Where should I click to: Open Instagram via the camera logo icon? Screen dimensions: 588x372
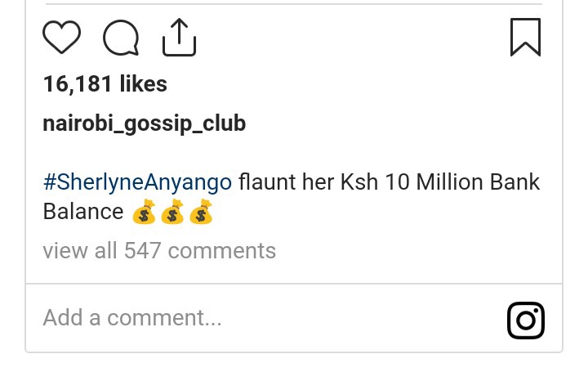[526, 320]
